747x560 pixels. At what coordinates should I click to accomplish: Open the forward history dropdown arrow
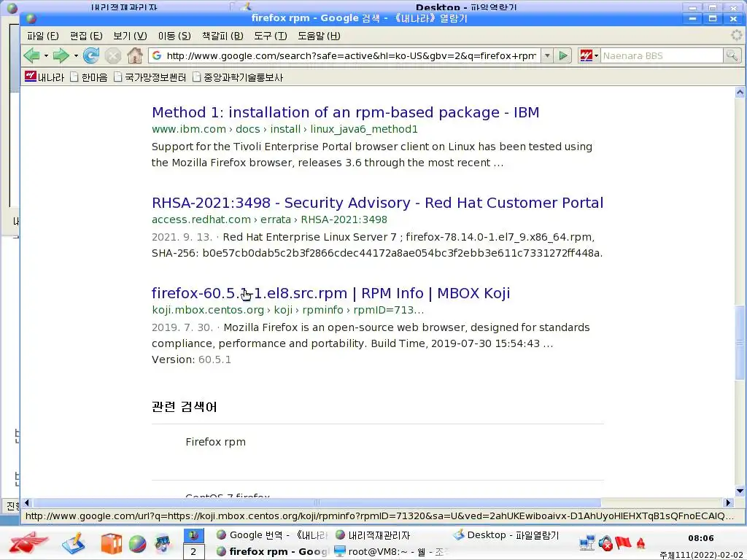[76, 55]
